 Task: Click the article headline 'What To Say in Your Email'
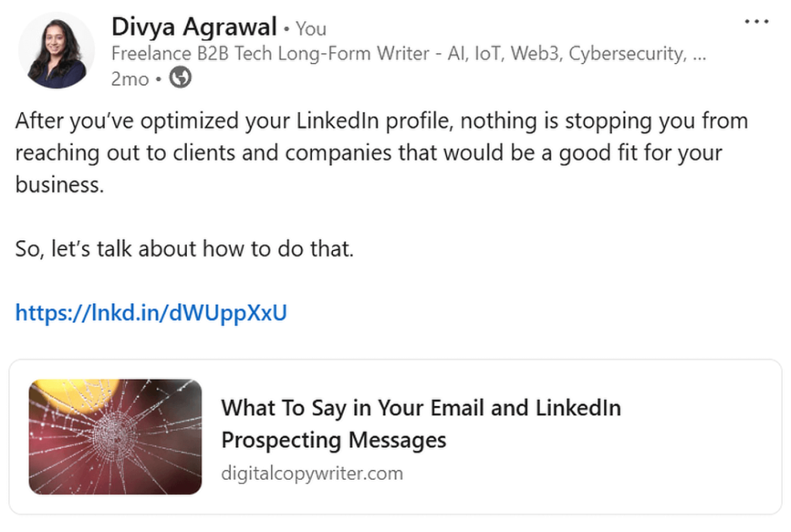[421, 408]
